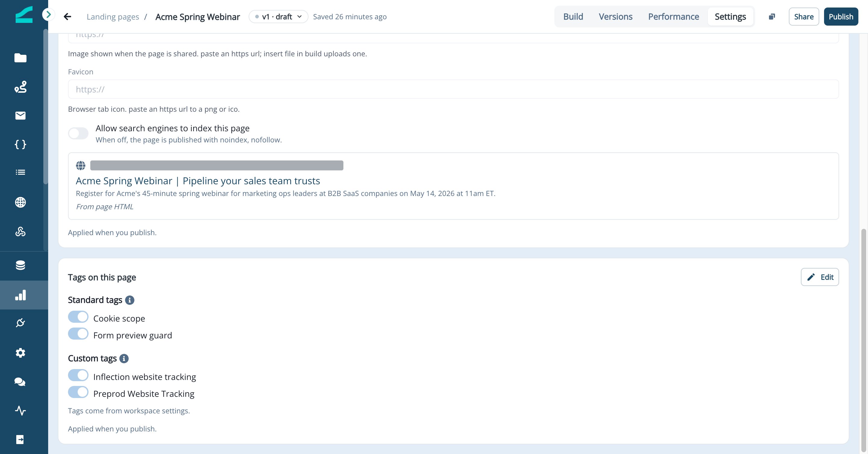This screenshot has width=868, height=454.
Task: Toggle the Form preview guard switch
Action: coord(78,334)
